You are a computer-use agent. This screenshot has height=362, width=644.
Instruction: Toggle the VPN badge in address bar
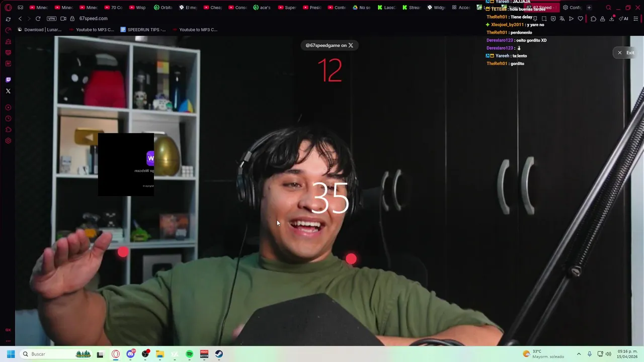coord(51,19)
